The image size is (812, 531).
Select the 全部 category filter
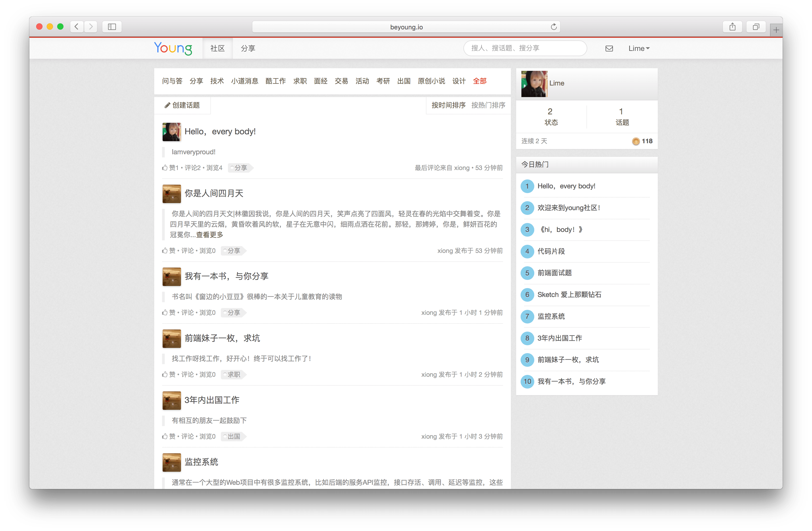479,81
